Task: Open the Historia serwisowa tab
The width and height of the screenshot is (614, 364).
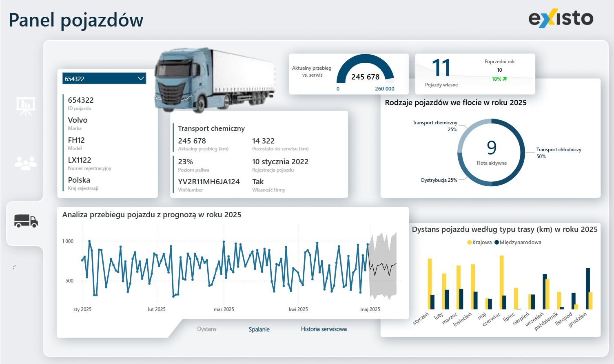Action: click(324, 329)
